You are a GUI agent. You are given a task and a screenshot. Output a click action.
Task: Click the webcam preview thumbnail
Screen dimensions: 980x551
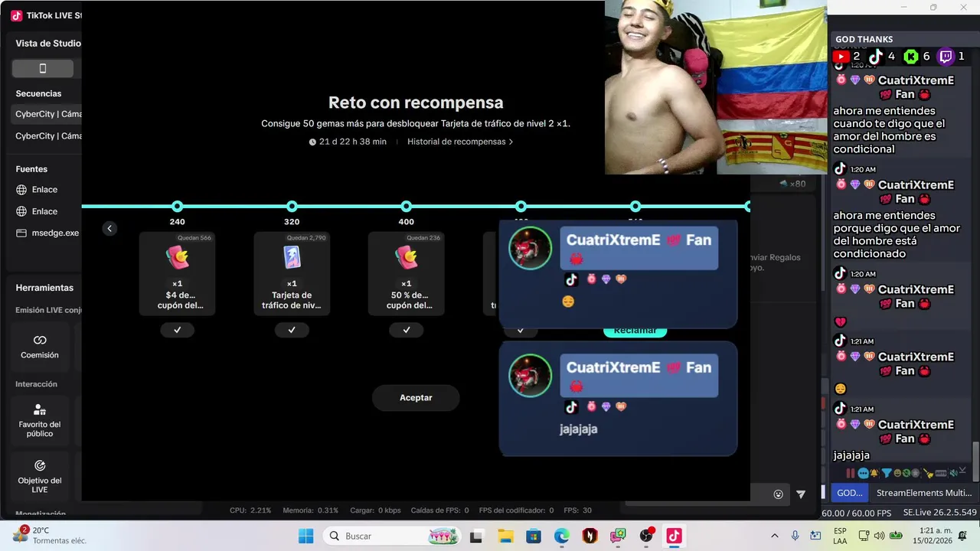tap(716, 87)
